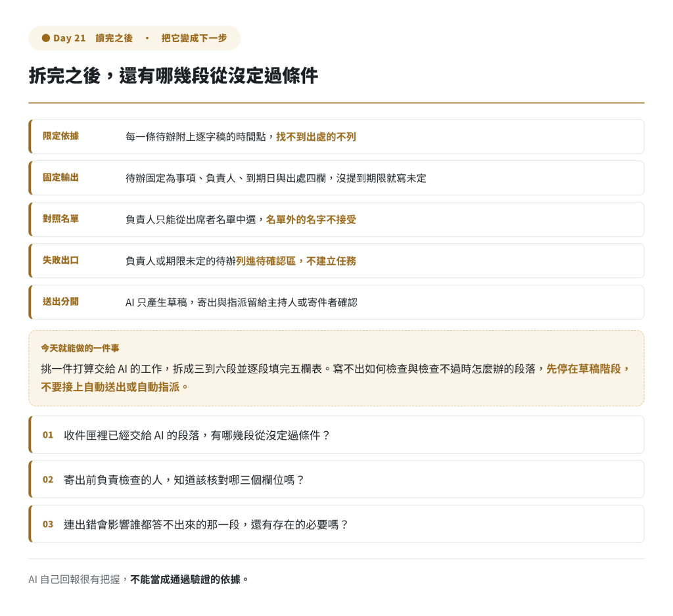Click "把它變成下一步" in the badge

(x=194, y=38)
